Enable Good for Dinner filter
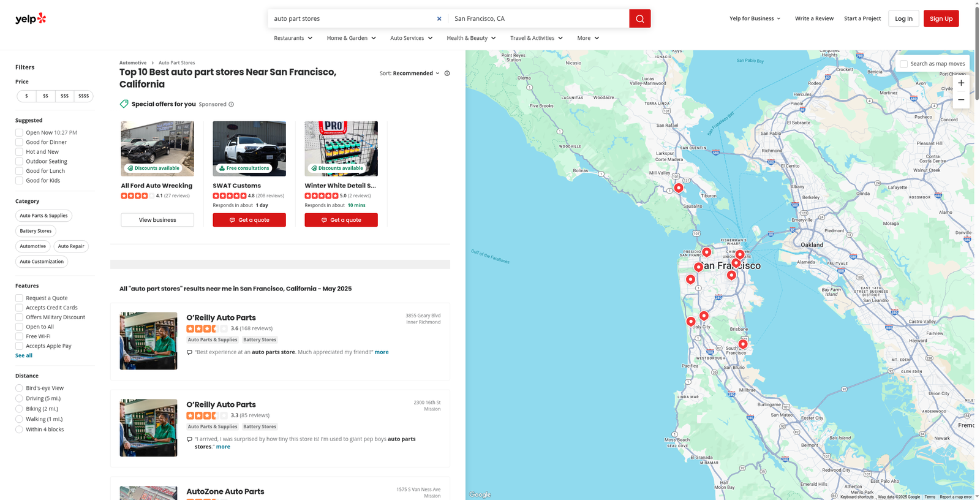The image size is (980, 500). [x=19, y=142]
